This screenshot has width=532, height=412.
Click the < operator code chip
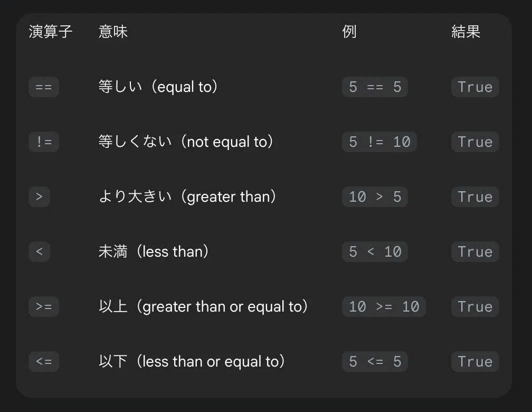pyautogui.click(x=40, y=251)
